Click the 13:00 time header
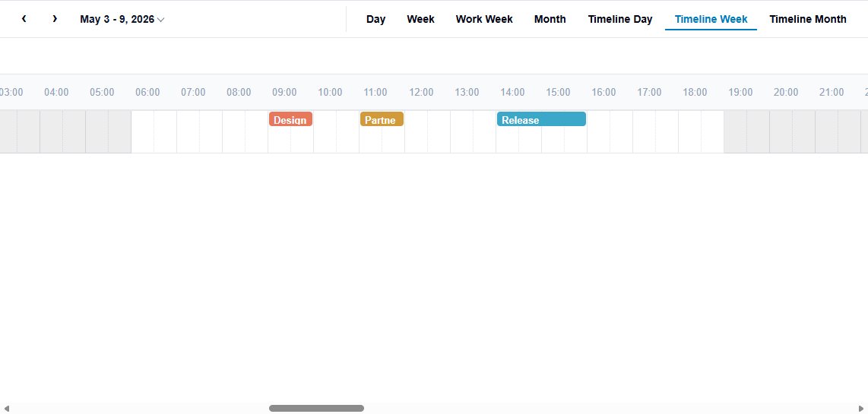Image resolution: width=868 pixels, height=414 pixels. pos(467,93)
